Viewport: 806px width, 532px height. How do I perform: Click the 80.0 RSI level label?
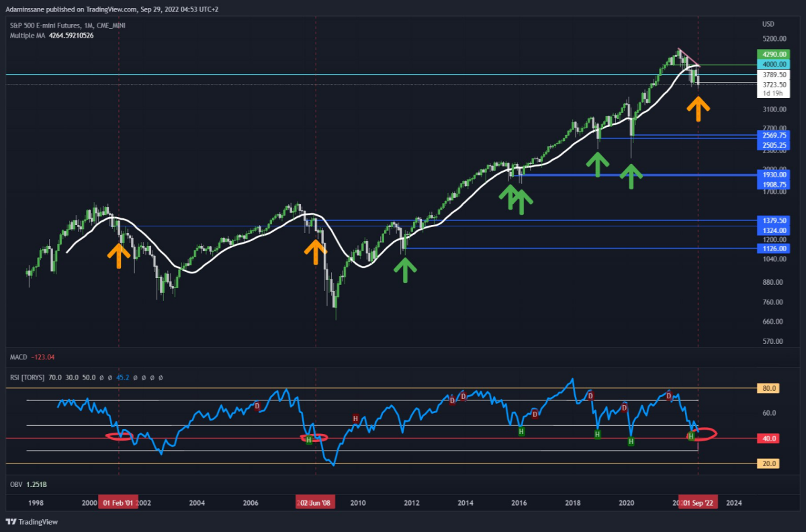[768, 388]
